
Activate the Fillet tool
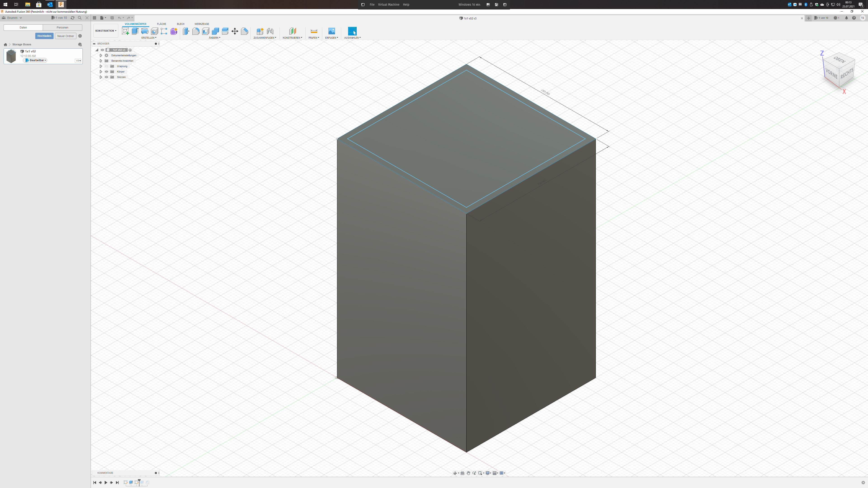(x=196, y=31)
